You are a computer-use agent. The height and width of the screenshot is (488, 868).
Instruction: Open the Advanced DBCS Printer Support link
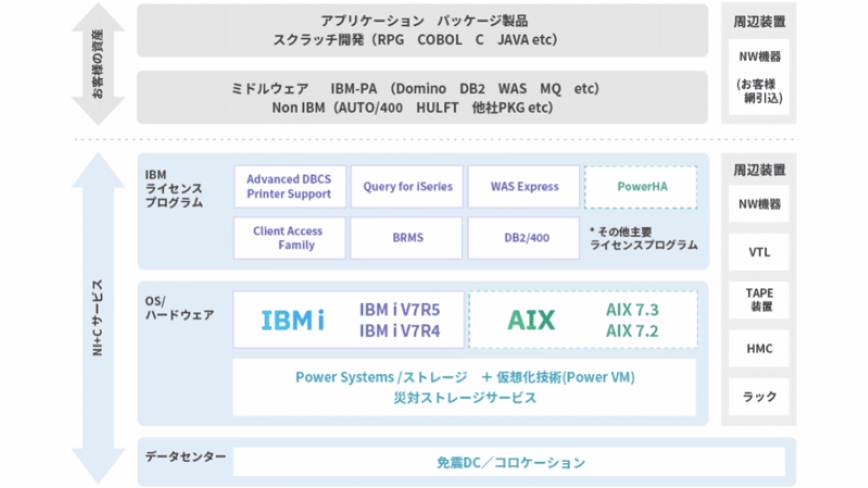tap(289, 187)
